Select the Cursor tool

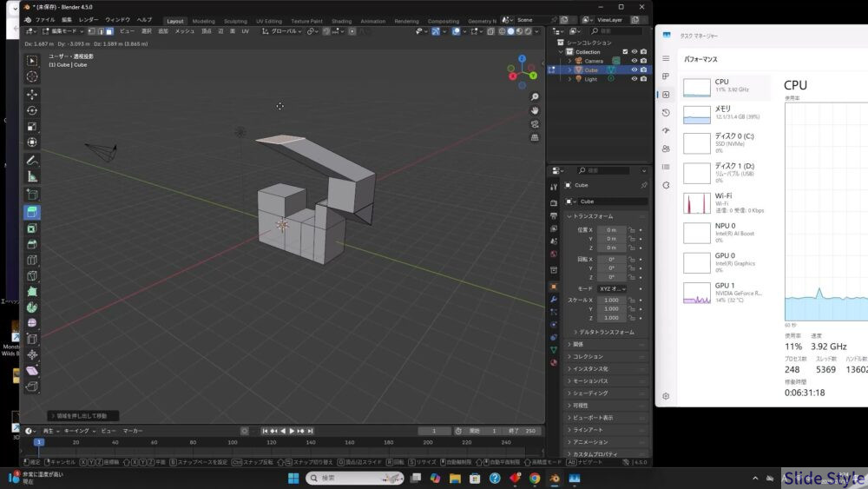tap(32, 76)
